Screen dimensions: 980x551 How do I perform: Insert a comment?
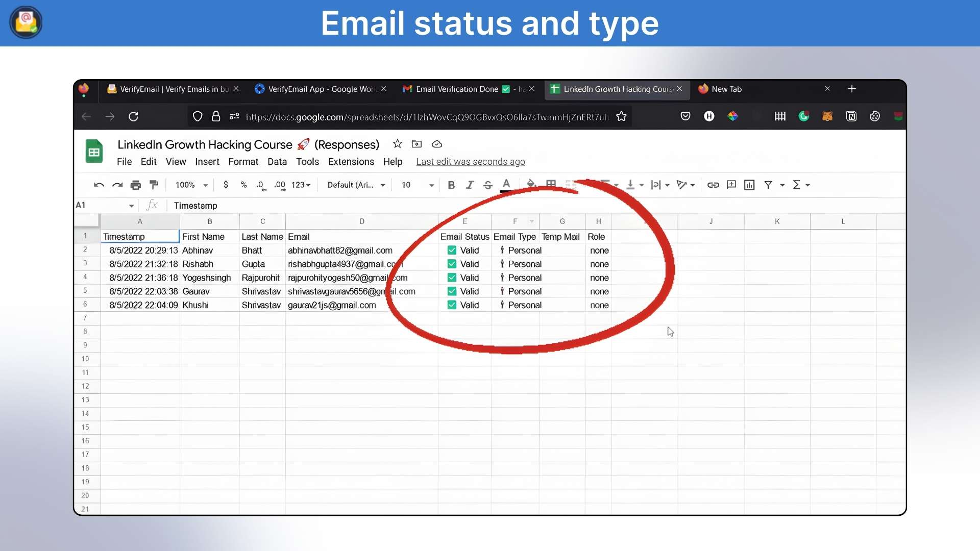point(731,185)
